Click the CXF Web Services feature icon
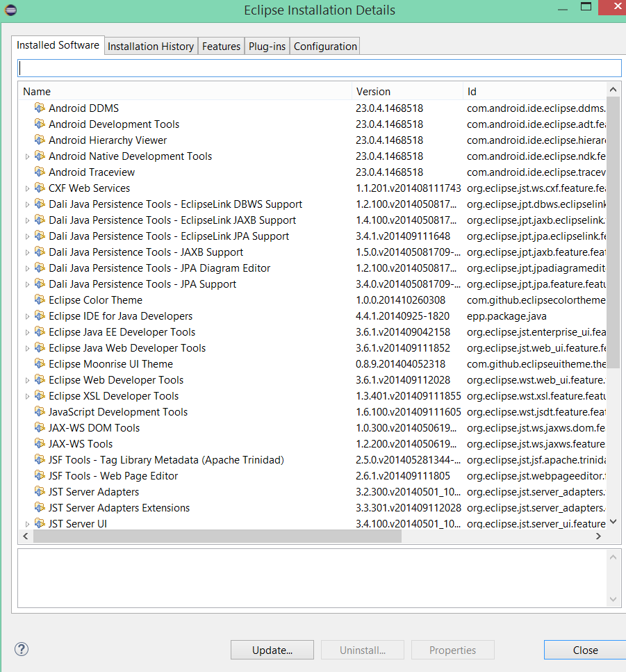 tap(40, 188)
